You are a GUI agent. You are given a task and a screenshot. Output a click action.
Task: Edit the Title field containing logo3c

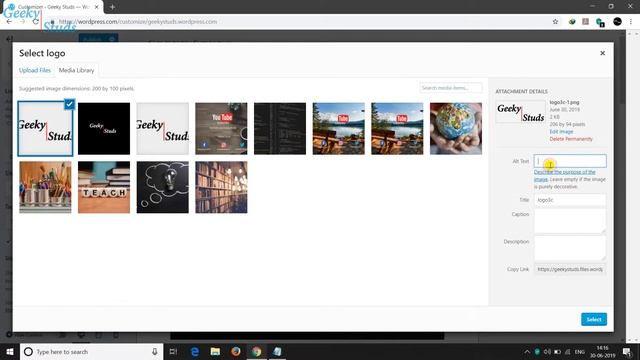pyautogui.click(x=570, y=200)
